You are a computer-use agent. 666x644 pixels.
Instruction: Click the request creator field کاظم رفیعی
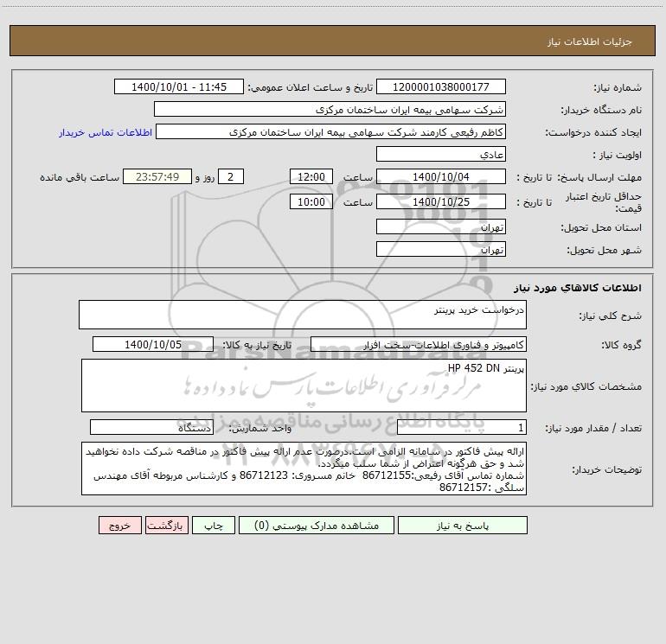point(331,131)
